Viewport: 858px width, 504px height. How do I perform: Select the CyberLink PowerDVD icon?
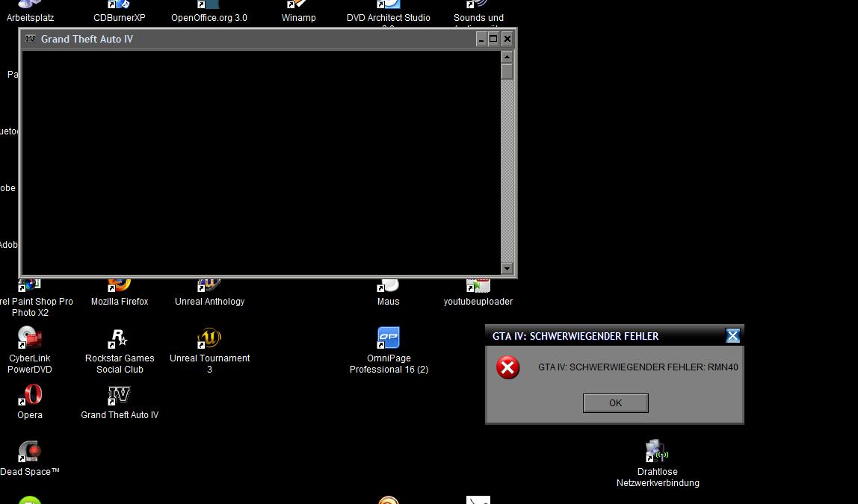[30, 350]
